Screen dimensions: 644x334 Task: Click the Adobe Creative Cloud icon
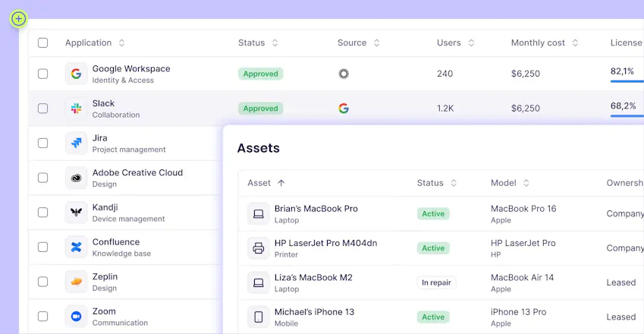pyautogui.click(x=76, y=178)
